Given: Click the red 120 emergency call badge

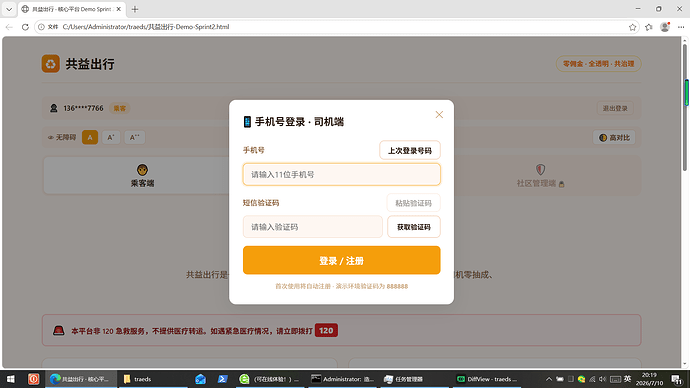Looking at the screenshot, I should 326,330.
